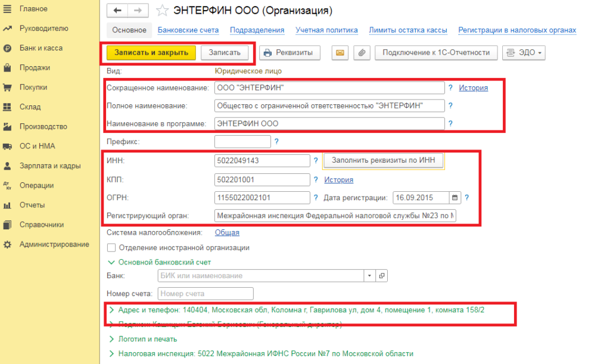Click Заполнить реквизиты по ИНН button

click(x=383, y=160)
